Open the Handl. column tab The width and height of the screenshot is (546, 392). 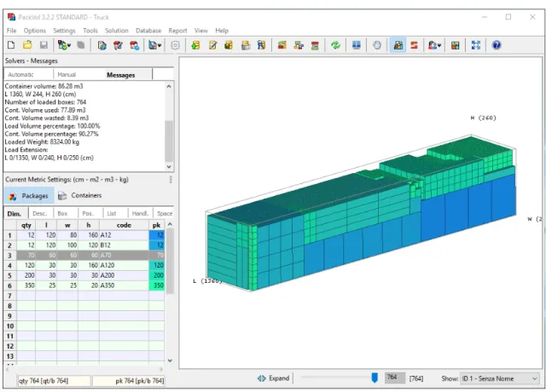(x=140, y=214)
